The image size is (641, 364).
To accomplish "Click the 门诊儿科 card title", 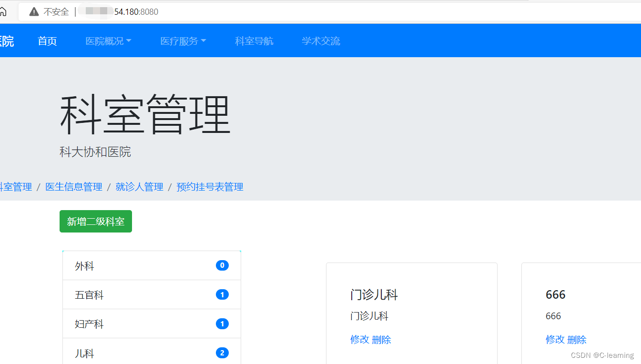I will point(374,294).
